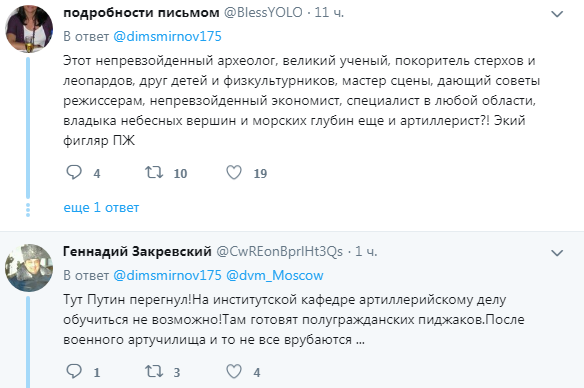Open @dimsmirnov175 mention in second tweet

click(167, 276)
